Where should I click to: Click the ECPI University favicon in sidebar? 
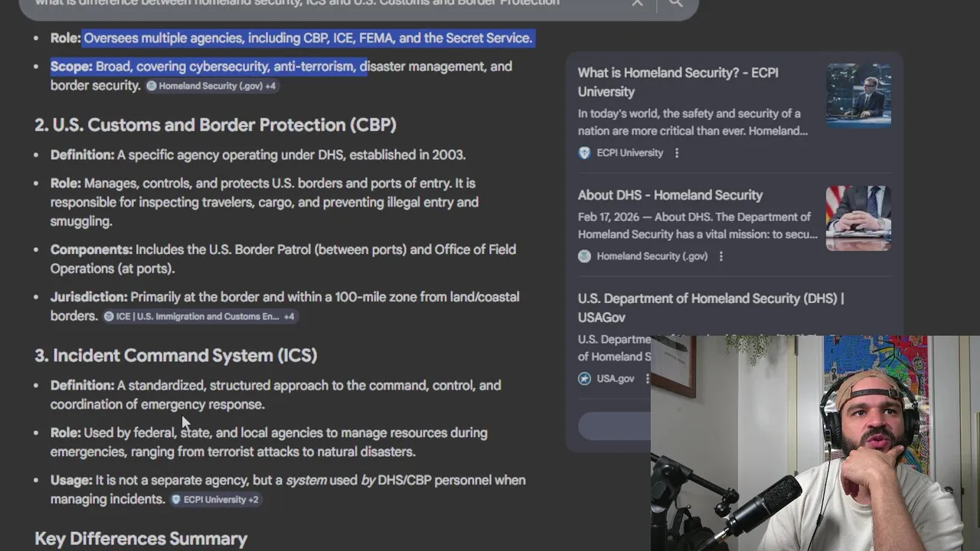[x=584, y=153]
